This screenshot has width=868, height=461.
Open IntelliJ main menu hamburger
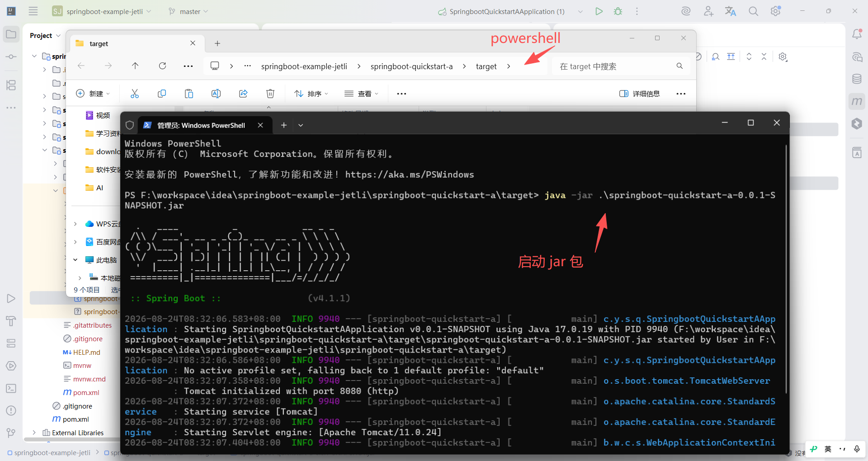click(33, 11)
